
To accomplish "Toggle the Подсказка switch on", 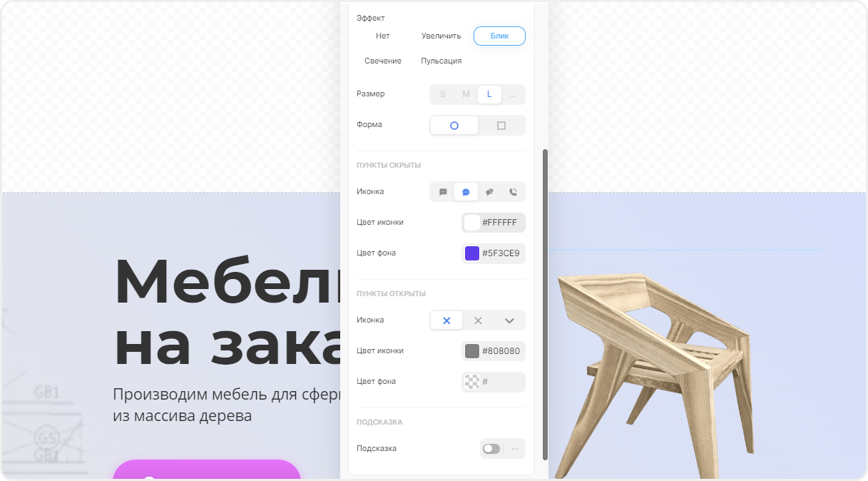I will [x=491, y=449].
